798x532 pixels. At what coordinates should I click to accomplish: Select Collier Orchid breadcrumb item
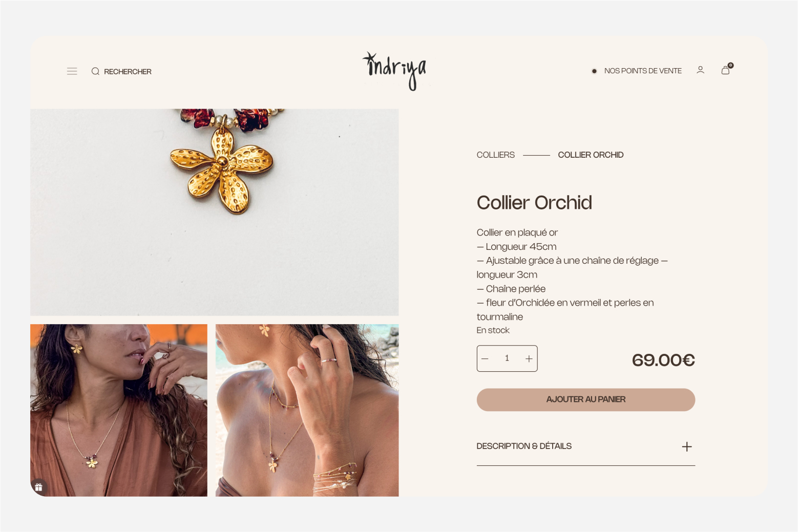pyautogui.click(x=591, y=155)
